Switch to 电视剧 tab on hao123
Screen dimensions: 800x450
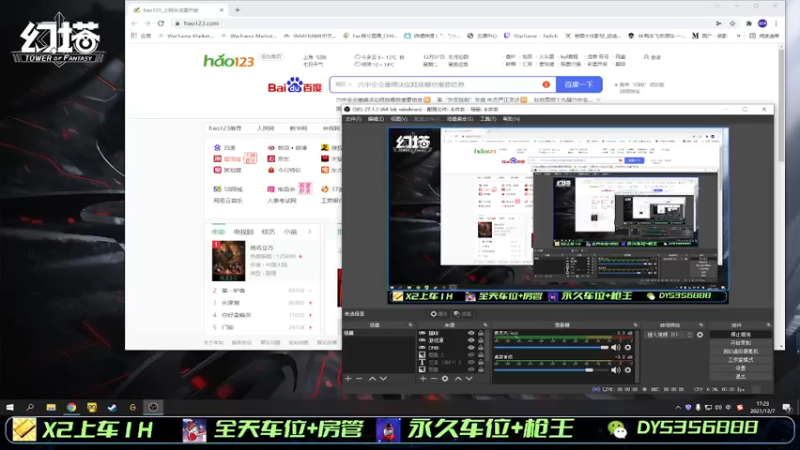pyautogui.click(x=243, y=232)
